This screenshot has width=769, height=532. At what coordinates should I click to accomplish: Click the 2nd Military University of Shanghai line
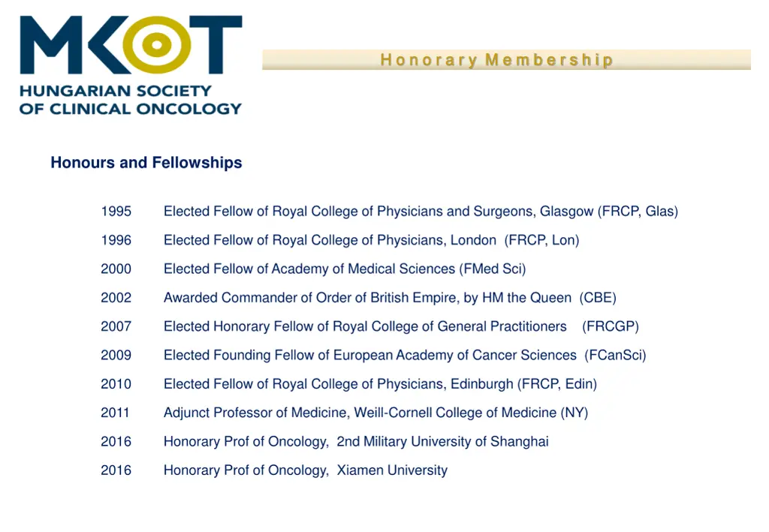[356, 442]
